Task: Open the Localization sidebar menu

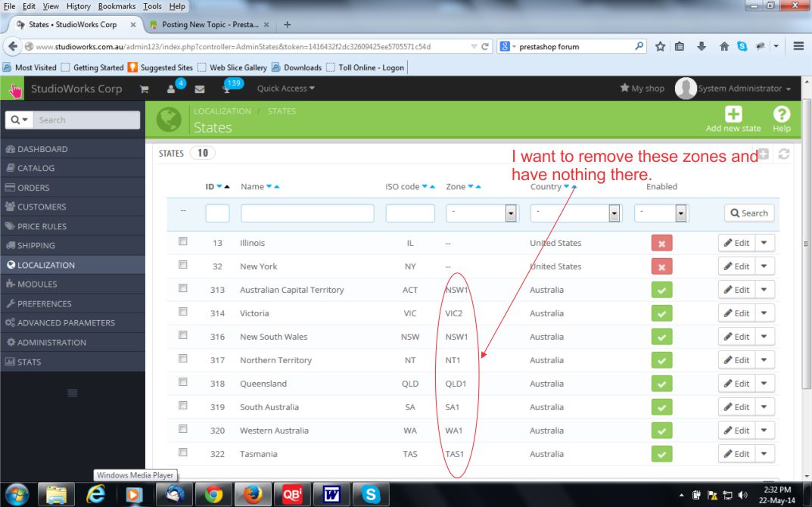Action: coord(73,265)
